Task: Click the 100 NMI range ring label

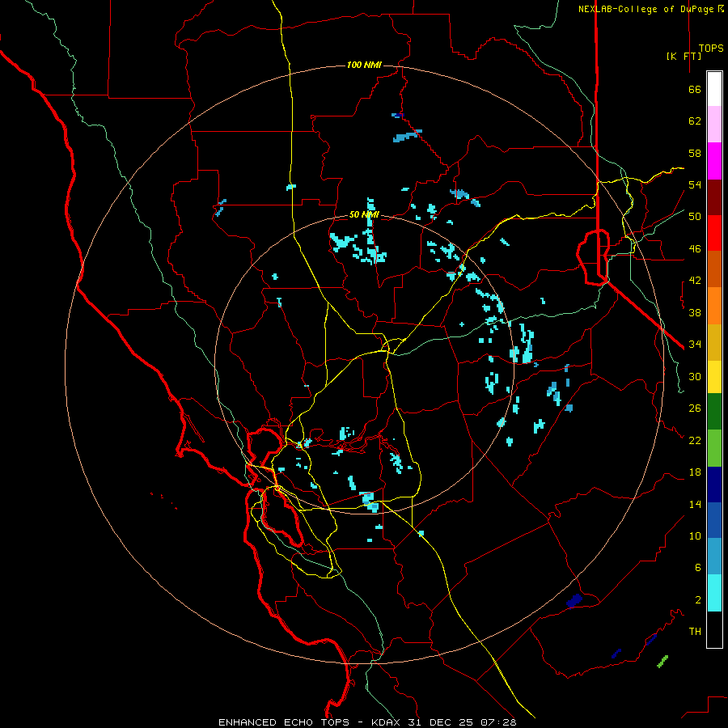Action: [x=364, y=65]
